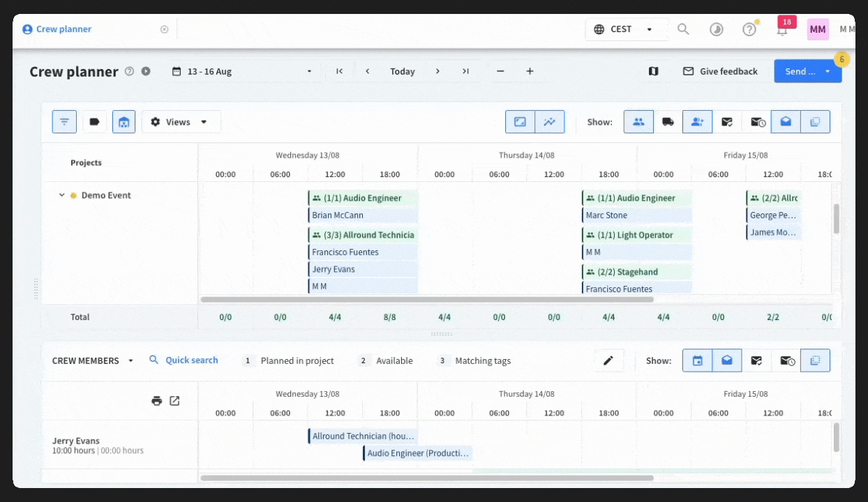Open the CREW MEMBERS dropdown

93,360
